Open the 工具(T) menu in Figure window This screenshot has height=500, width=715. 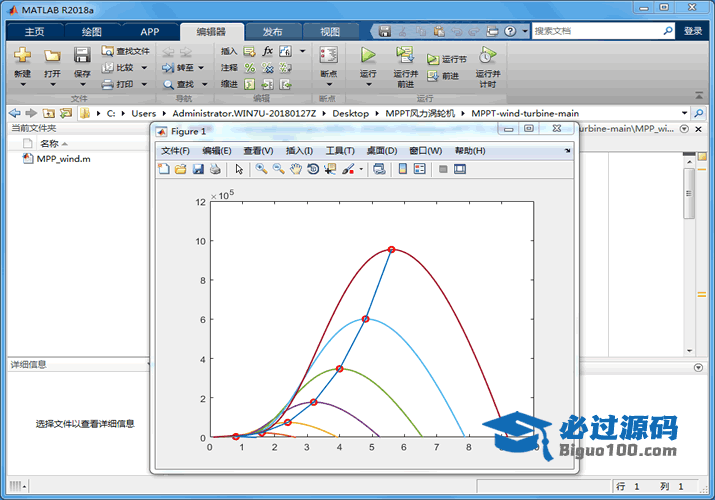tap(340, 150)
